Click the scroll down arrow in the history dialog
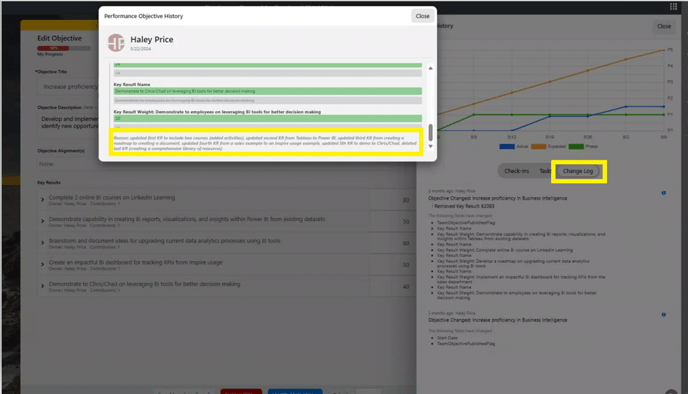The height and width of the screenshot is (394, 688). [x=430, y=147]
